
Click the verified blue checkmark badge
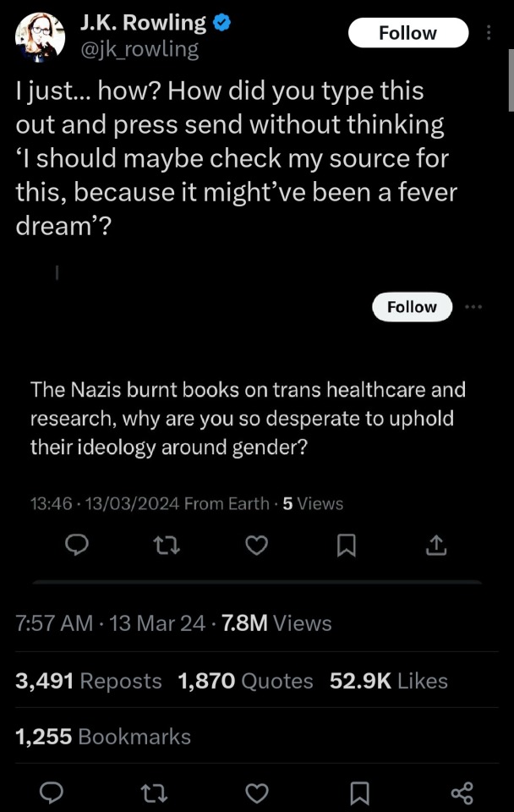tap(222, 23)
